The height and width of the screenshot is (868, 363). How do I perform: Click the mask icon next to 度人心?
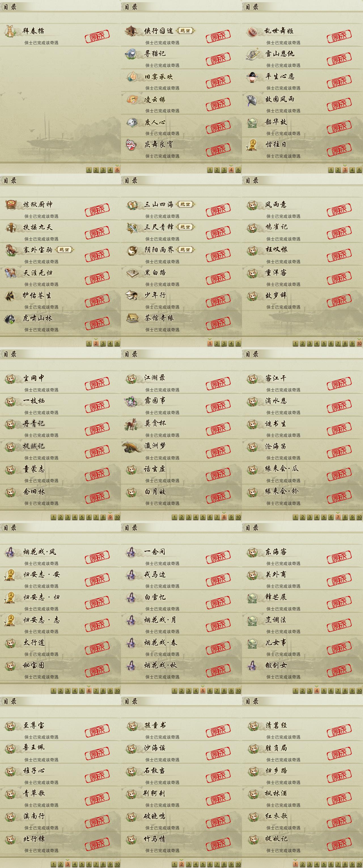click(x=131, y=122)
